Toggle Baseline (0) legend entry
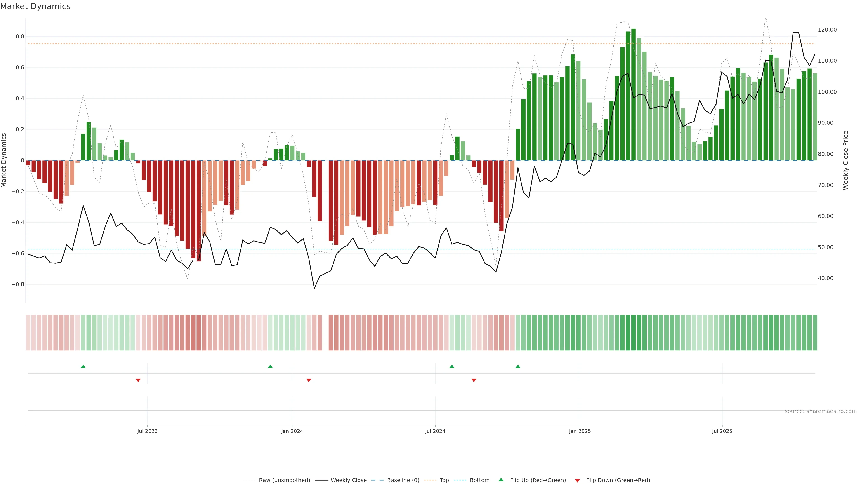This screenshot has height=488, width=868. [403, 480]
